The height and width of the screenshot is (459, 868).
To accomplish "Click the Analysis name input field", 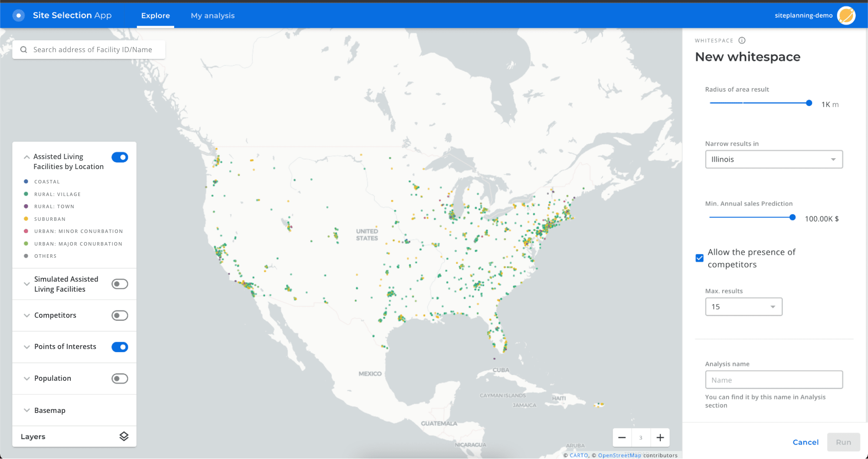I will [x=773, y=379].
